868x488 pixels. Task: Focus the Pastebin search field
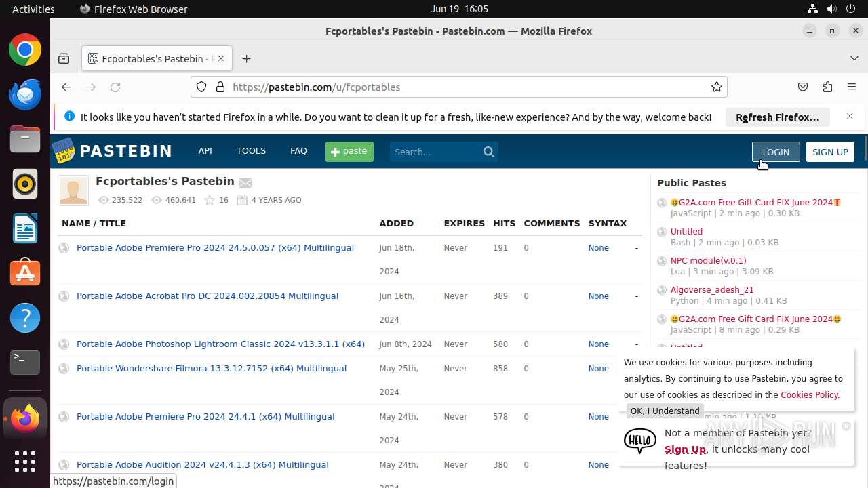pyautogui.click(x=435, y=152)
